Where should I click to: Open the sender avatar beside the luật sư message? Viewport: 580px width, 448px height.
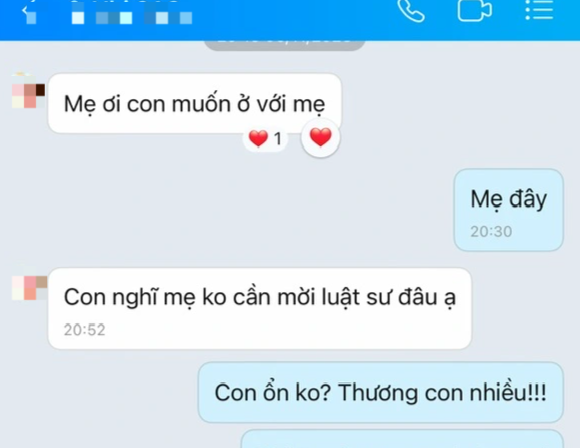click(29, 287)
